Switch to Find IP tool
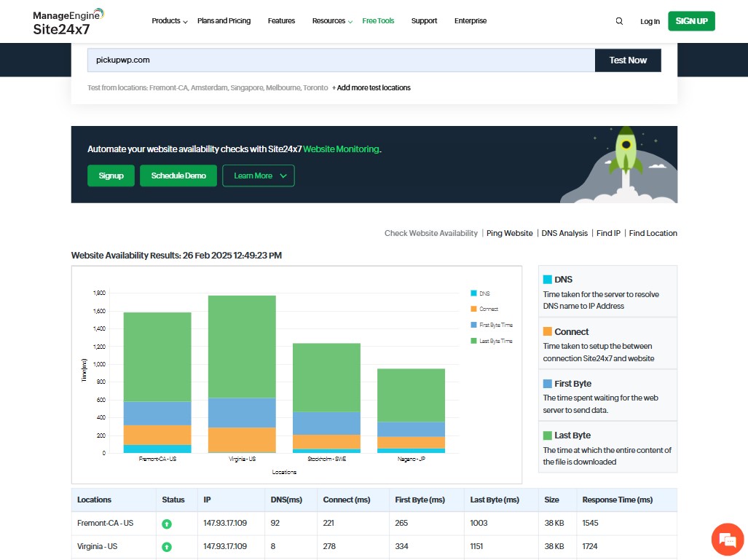 pos(608,233)
